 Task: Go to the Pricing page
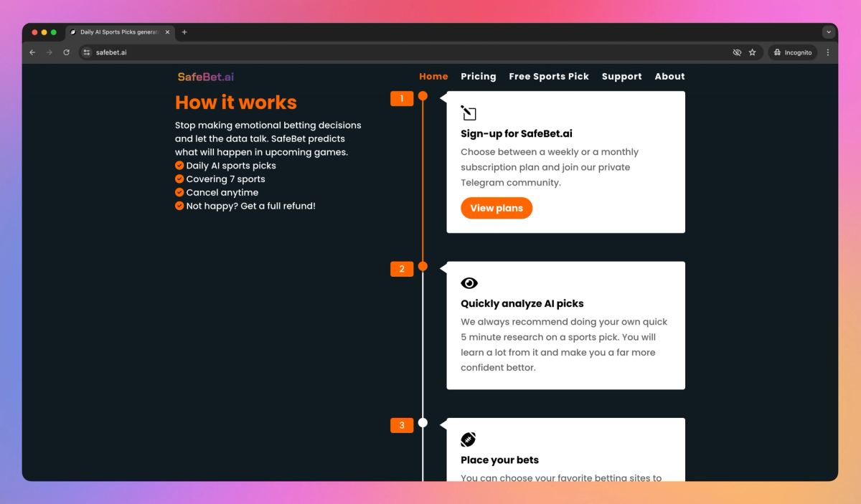tap(479, 77)
